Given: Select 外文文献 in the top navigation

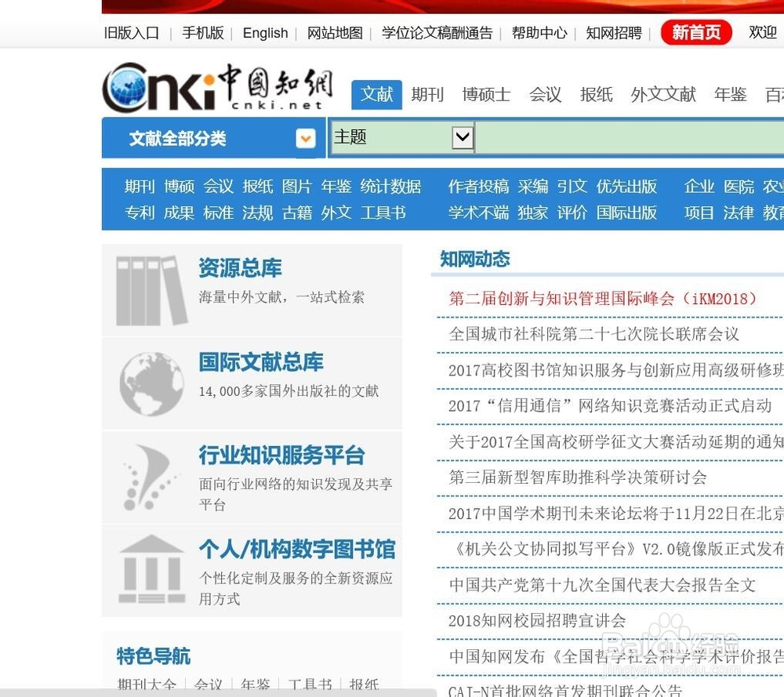Looking at the screenshot, I should pyautogui.click(x=663, y=94).
